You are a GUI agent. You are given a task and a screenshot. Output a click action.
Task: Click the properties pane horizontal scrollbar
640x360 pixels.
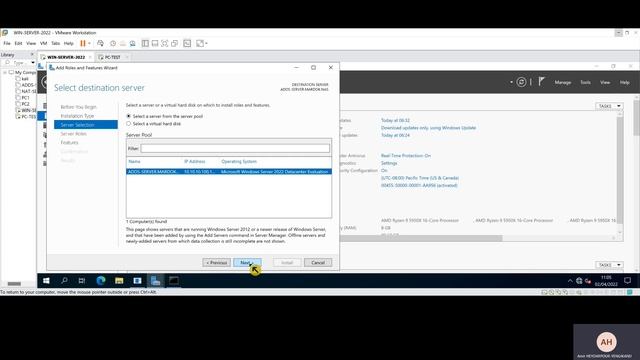pyautogui.click(x=421, y=238)
